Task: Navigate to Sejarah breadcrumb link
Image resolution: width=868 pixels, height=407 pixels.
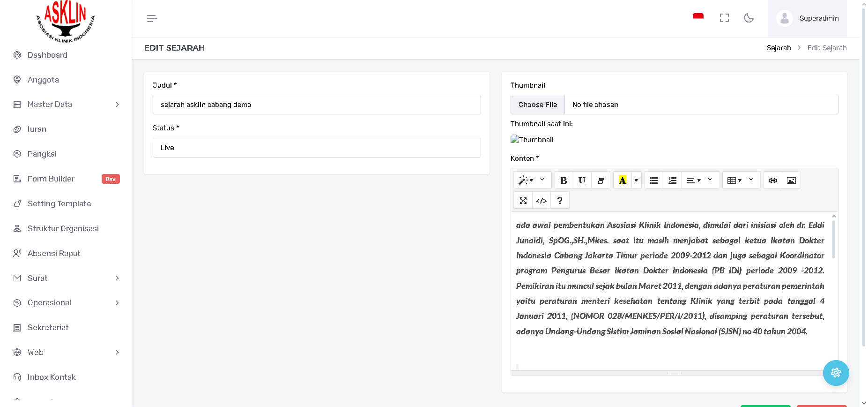Action: [779, 48]
